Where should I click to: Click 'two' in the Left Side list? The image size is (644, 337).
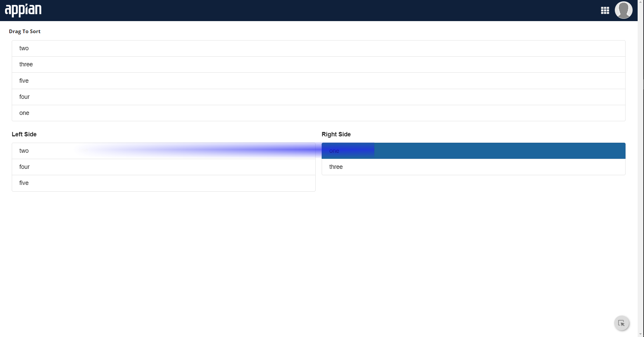coord(24,151)
